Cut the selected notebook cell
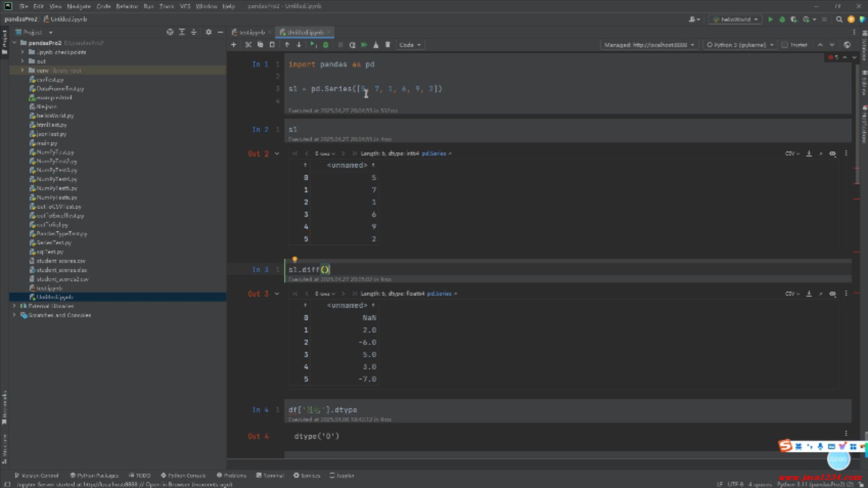The width and height of the screenshot is (868, 488). click(x=248, y=45)
